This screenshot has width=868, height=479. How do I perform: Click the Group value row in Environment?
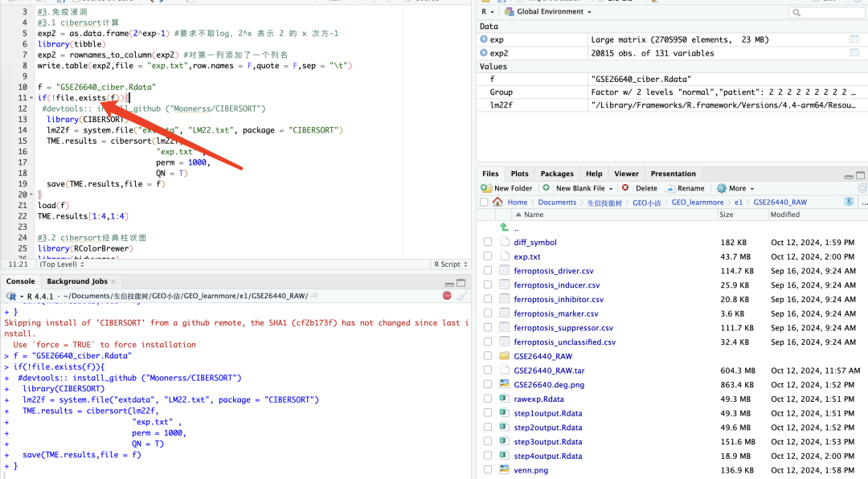[x=671, y=92]
